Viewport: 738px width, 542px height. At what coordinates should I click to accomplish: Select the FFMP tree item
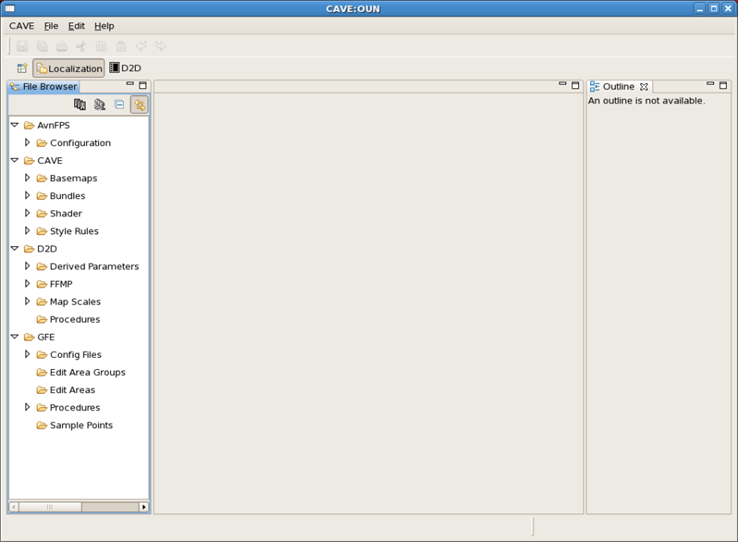pyautogui.click(x=61, y=284)
